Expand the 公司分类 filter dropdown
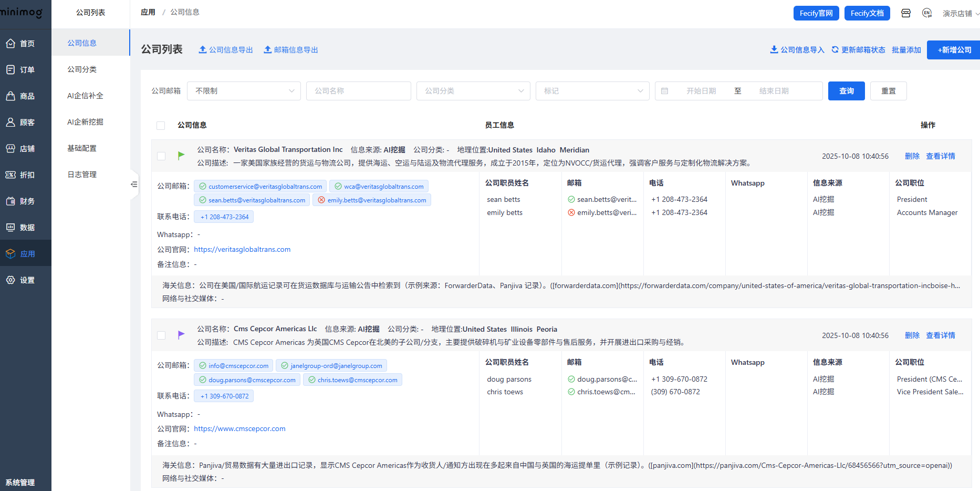This screenshot has width=980, height=491. (x=473, y=91)
